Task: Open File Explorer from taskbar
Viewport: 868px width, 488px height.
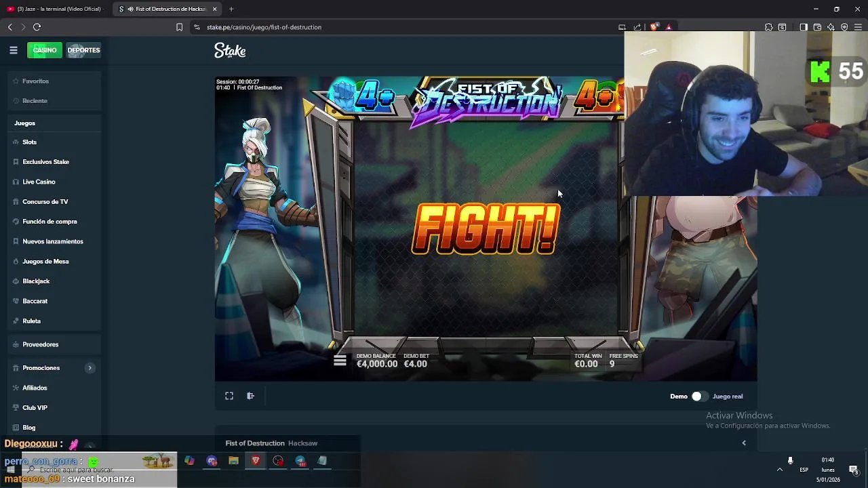Action: point(233,461)
